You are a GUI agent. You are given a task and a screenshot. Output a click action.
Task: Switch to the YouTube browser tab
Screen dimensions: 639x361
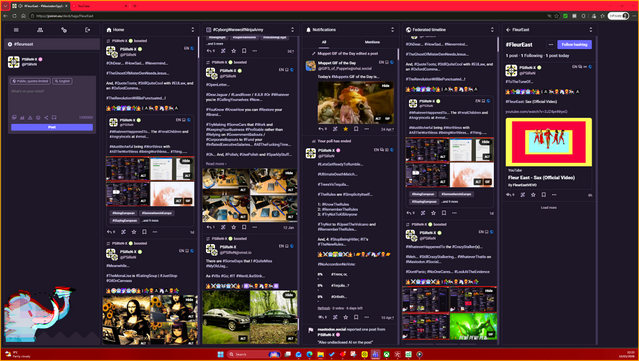[x=100, y=6]
